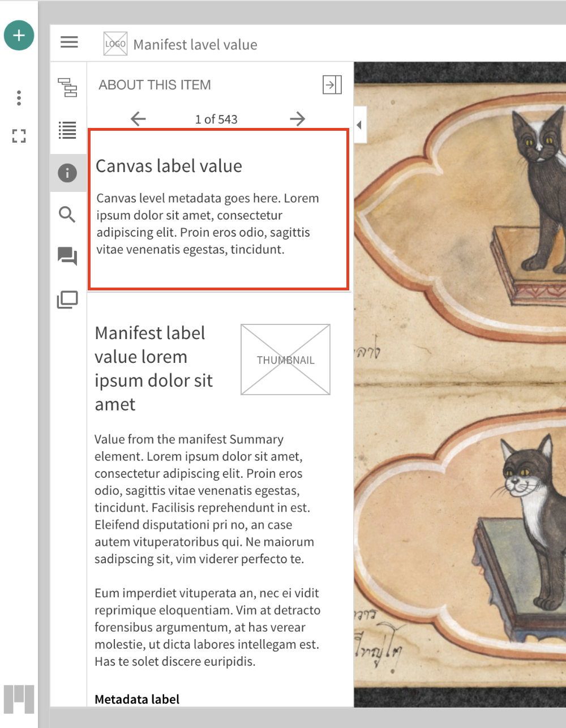Select the index/structure icon at sidebar top
566x728 pixels.
(x=68, y=88)
